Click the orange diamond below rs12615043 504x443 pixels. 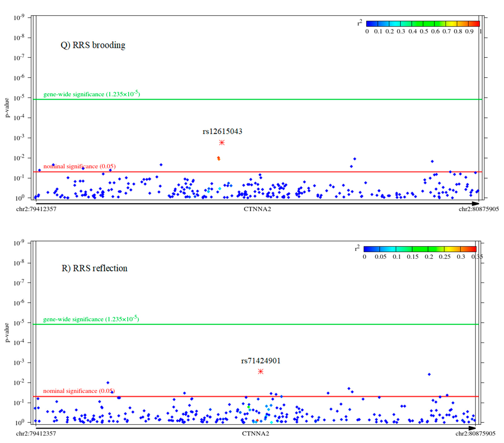218,158
